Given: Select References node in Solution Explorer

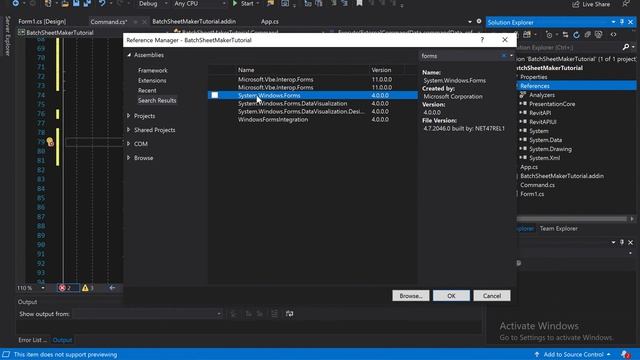Looking at the screenshot, I should [535, 86].
